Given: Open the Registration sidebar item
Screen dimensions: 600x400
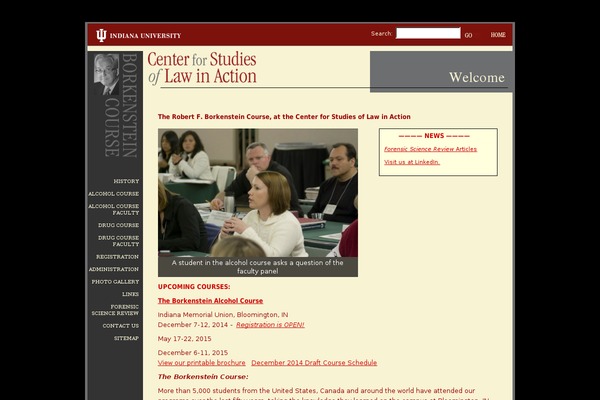Looking at the screenshot, I should coord(117,256).
